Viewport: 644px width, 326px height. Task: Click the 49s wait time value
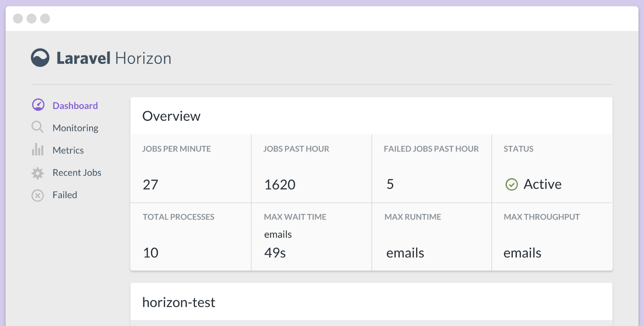click(275, 253)
